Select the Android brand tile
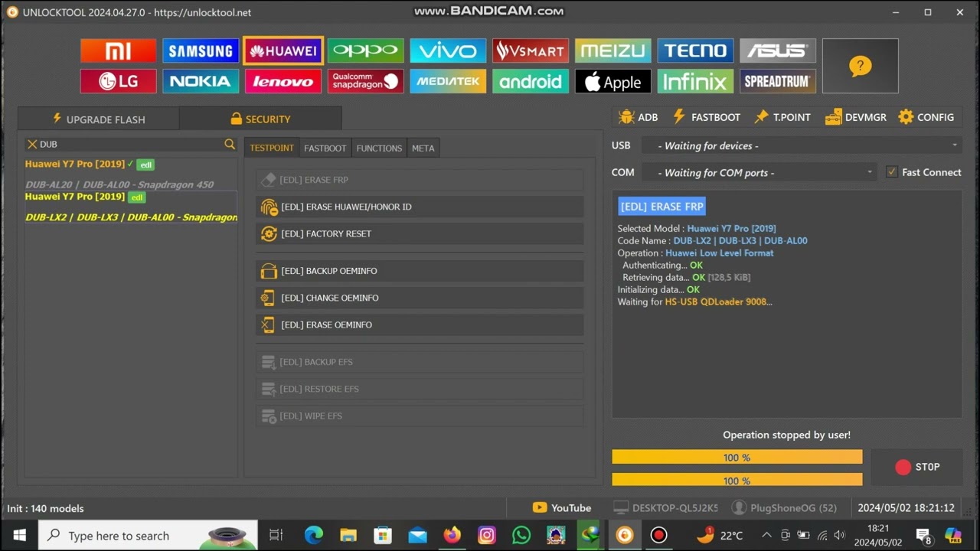The width and height of the screenshot is (980, 551). pos(531,81)
